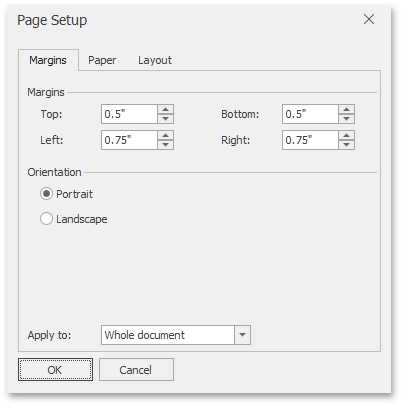Click the Whole document combo box
This screenshot has height=408, width=404.
pos(176,335)
